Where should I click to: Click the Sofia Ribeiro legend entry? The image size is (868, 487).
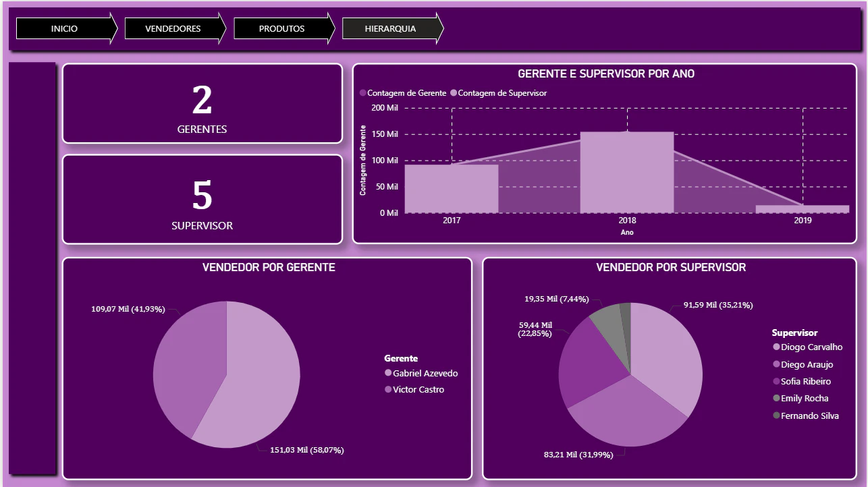(x=802, y=381)
